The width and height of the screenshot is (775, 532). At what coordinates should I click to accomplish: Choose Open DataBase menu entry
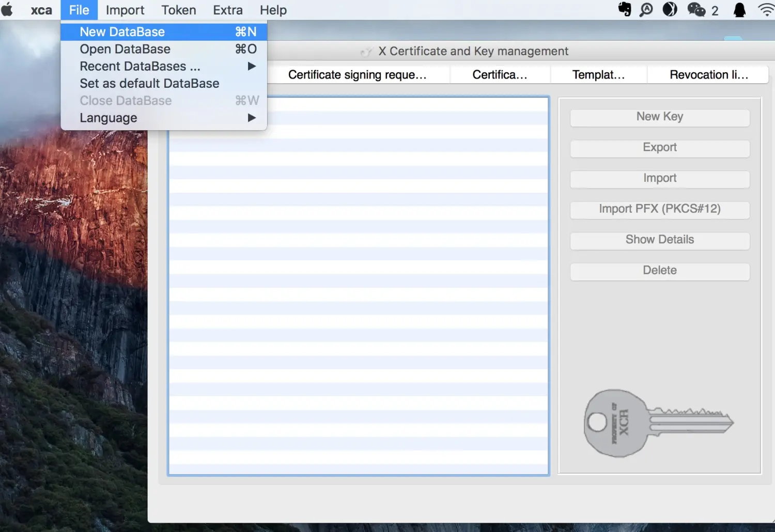coord(164,49)
